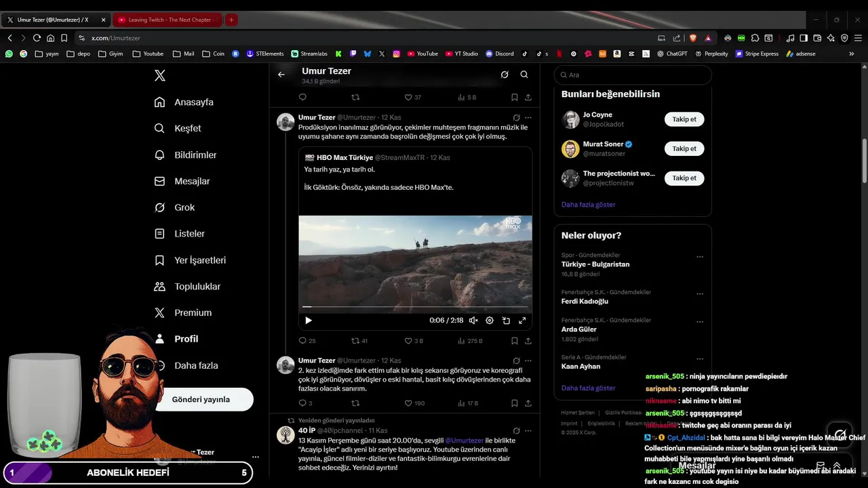868x488 pixels.
Task: Open the Perplexity bookmark
Action: [x=711, y=54]
